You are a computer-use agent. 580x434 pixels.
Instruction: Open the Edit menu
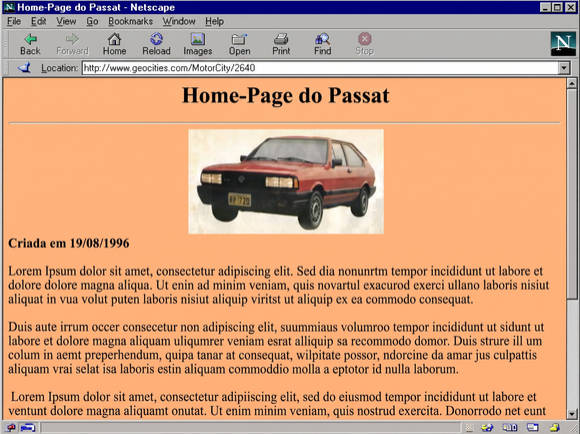click(38, 21)
